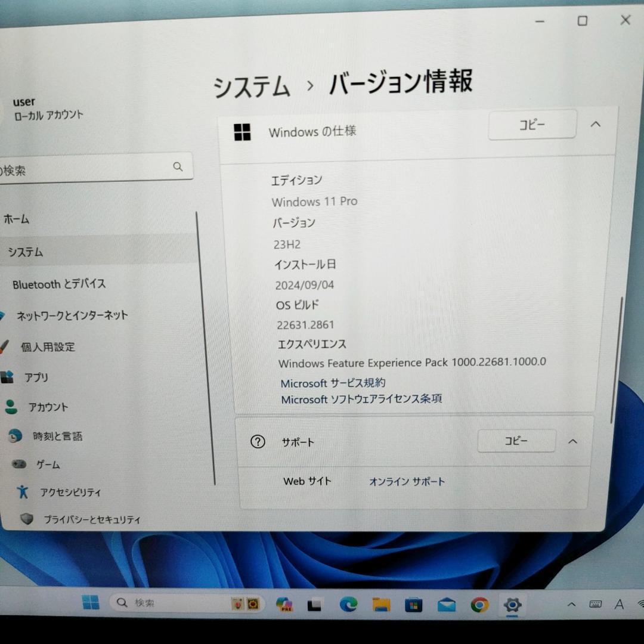The height and width of the screenshot is (644, 644).
Task: Collapse the サポート section
Action: (x=572, y=441)
